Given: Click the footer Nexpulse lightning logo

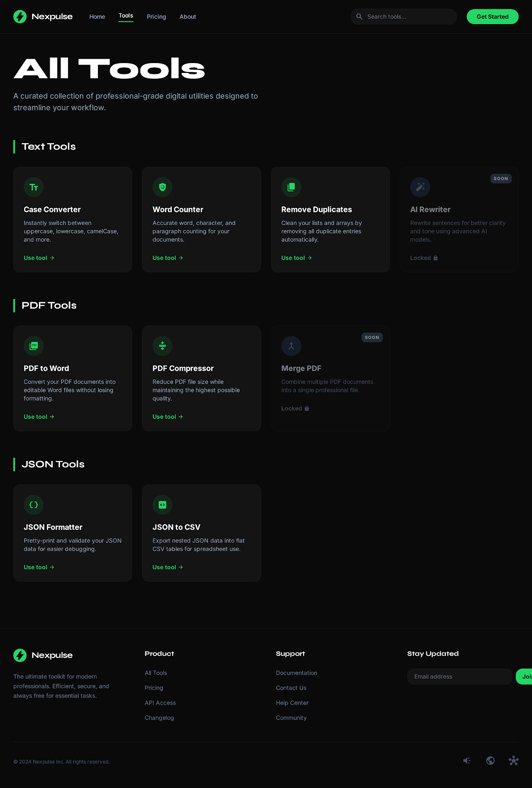Looking at the screenshot, I should pos(20,655).
